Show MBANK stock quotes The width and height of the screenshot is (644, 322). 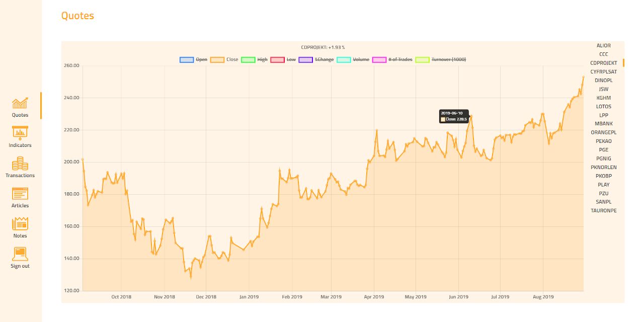[x=604, y=124]
